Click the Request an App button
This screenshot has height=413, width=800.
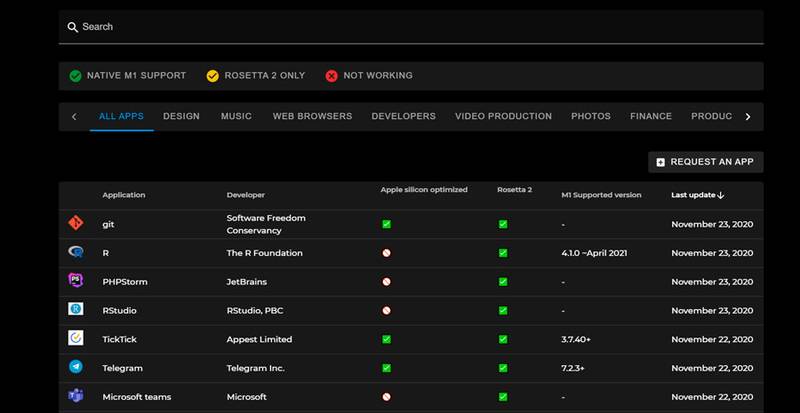tap(706, 162)
